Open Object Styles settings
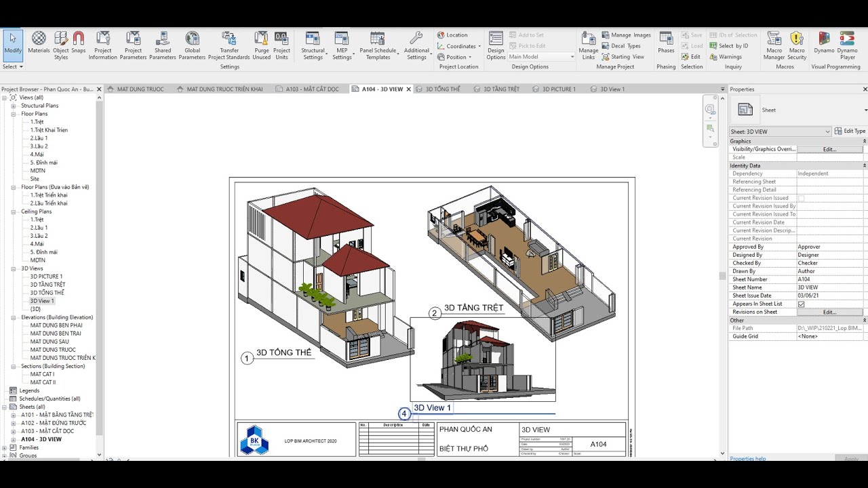The image size is (868, 488). 61,45
